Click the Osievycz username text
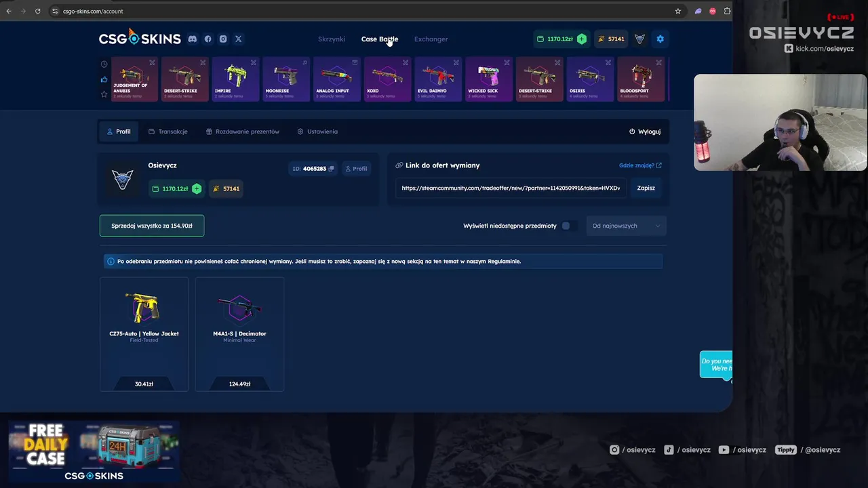The image size is (868, 488). click(x=162, y=165)
